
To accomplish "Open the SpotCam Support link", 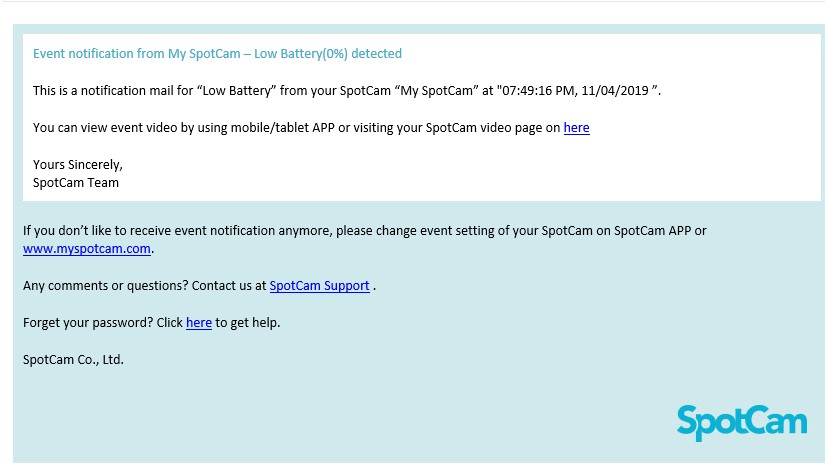I will [x=319, y=286].
